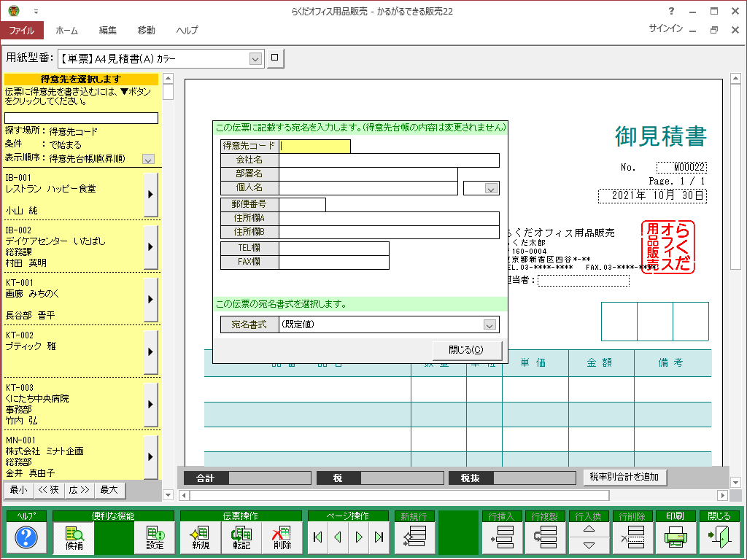Click 税率別合計を追加 button

tap(624, 477)
